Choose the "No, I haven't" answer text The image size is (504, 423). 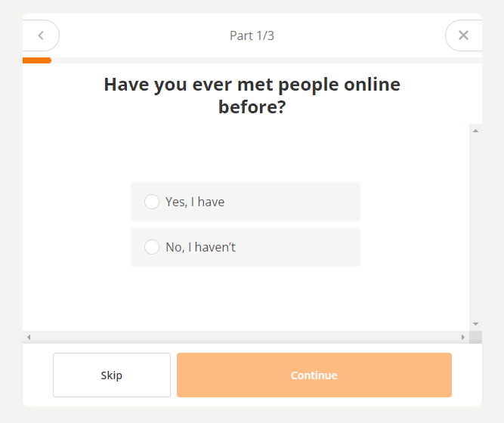[200, 247]
